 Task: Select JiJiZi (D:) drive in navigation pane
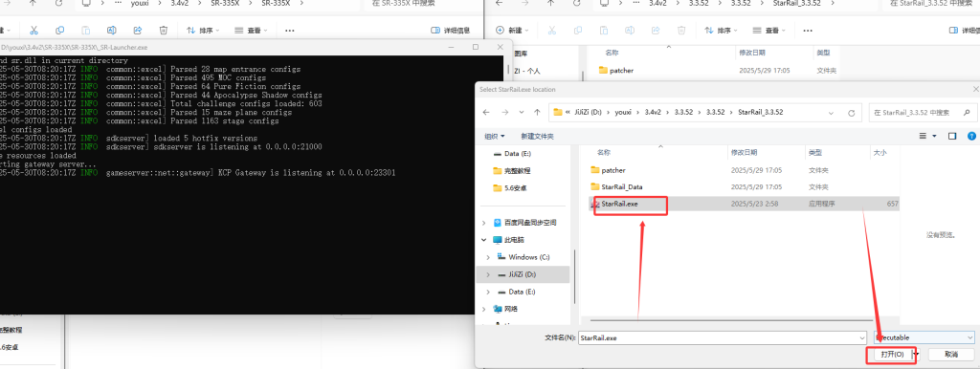[x=523, y=274]
